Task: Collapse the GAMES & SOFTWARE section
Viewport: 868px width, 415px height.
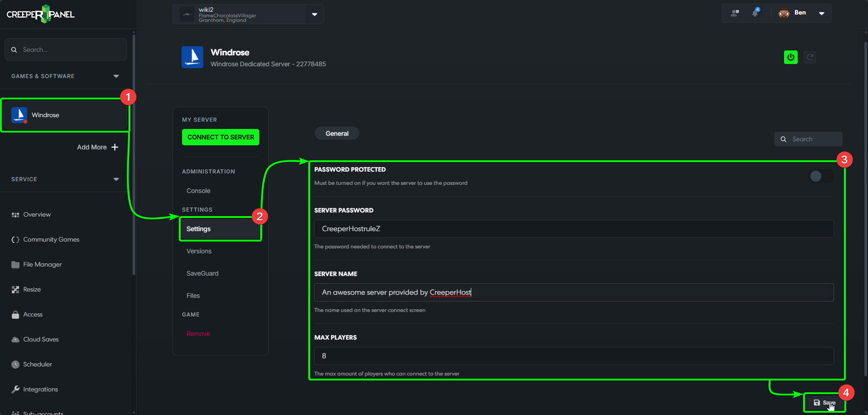Action: 116,76
